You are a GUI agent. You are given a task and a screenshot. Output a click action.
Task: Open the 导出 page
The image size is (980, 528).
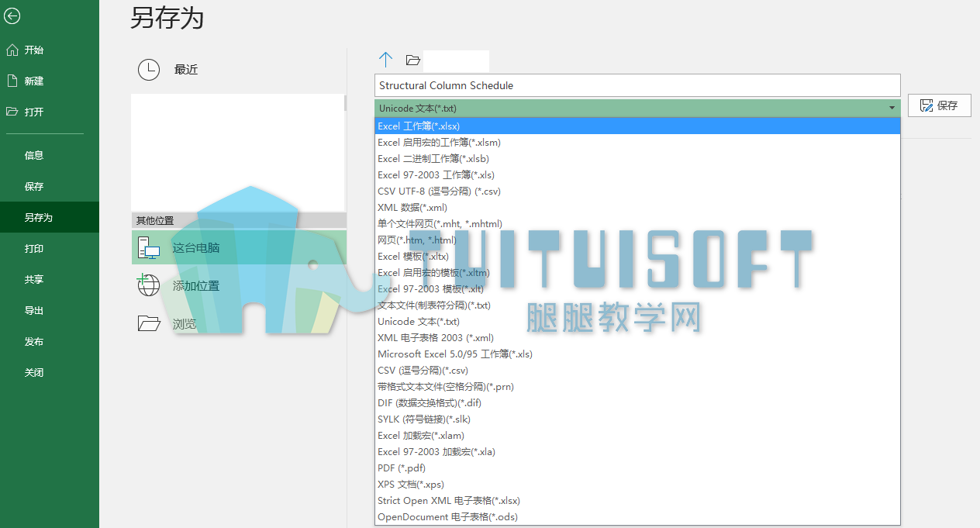50,310
